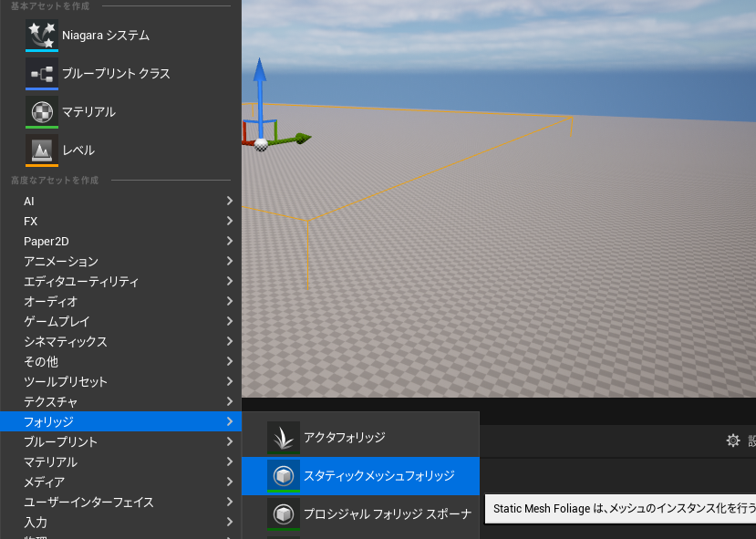Click the アクタフォリッジ grass icon
This screenshot has width=756, height=539.
tap(284, 438)
